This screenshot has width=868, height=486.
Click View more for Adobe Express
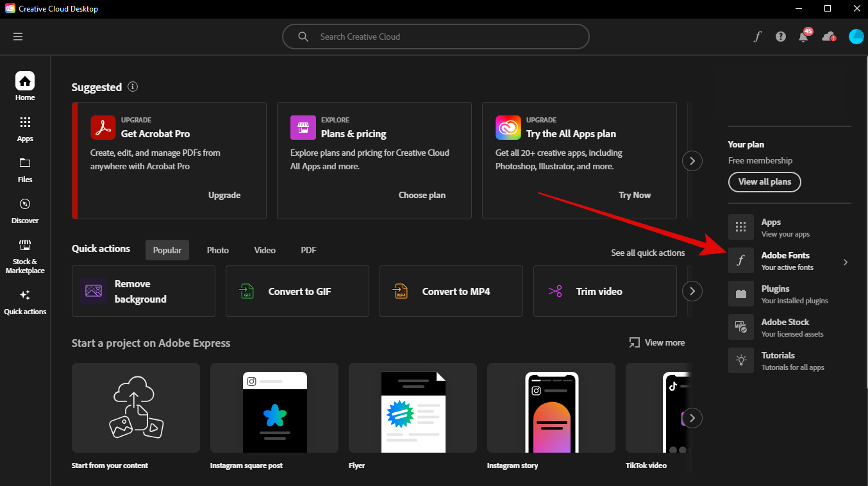pyautogui.click(x=657, y=343)
